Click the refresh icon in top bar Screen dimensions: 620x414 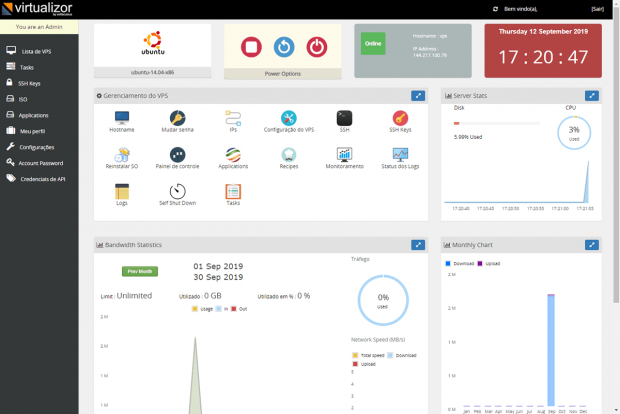click(x=495, y=9)
